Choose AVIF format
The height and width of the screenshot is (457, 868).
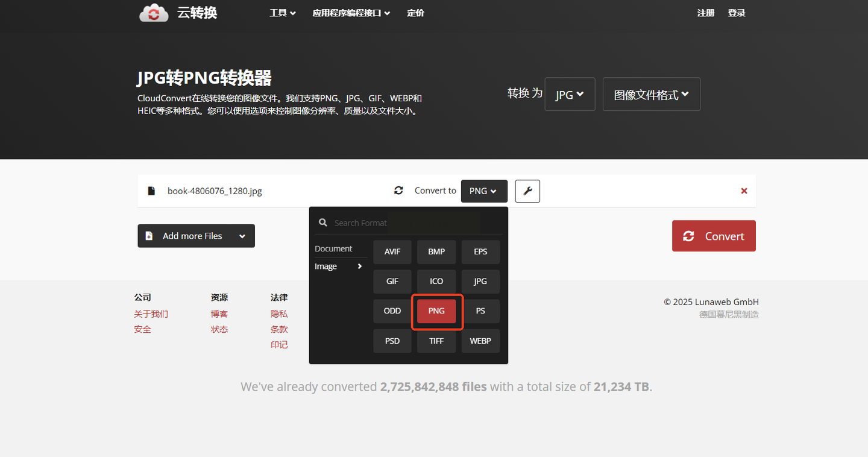(392, 251)
